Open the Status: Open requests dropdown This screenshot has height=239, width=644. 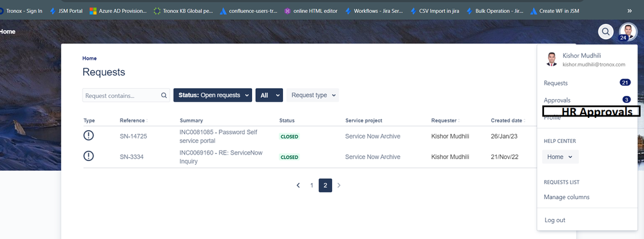[x=213, y=95]
